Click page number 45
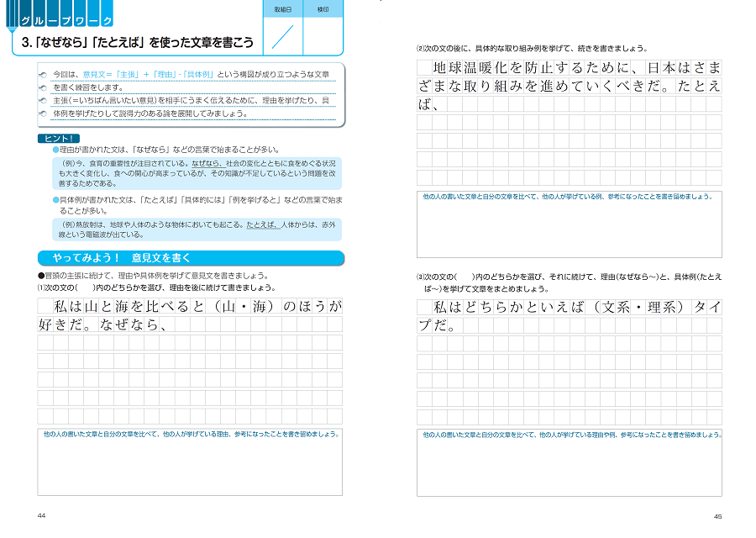 pos(718,516)
